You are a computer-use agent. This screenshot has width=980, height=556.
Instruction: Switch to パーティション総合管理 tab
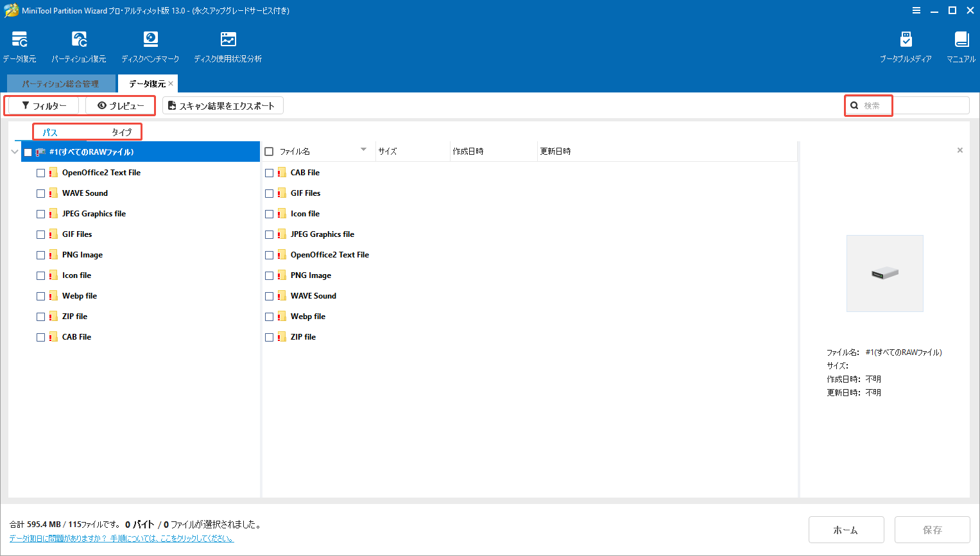coord(60,83)
